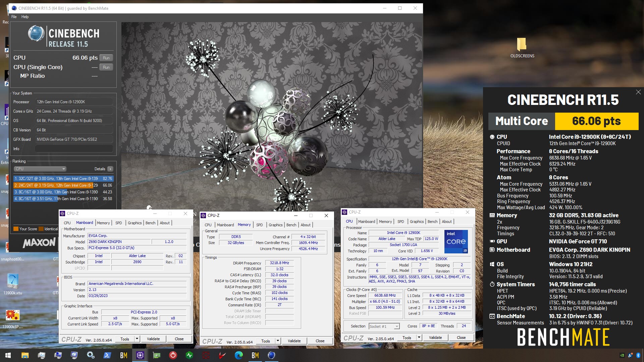Run the CPU Single Core test
The height and width of the screenshot is (362, 644).
pos(106,67)
